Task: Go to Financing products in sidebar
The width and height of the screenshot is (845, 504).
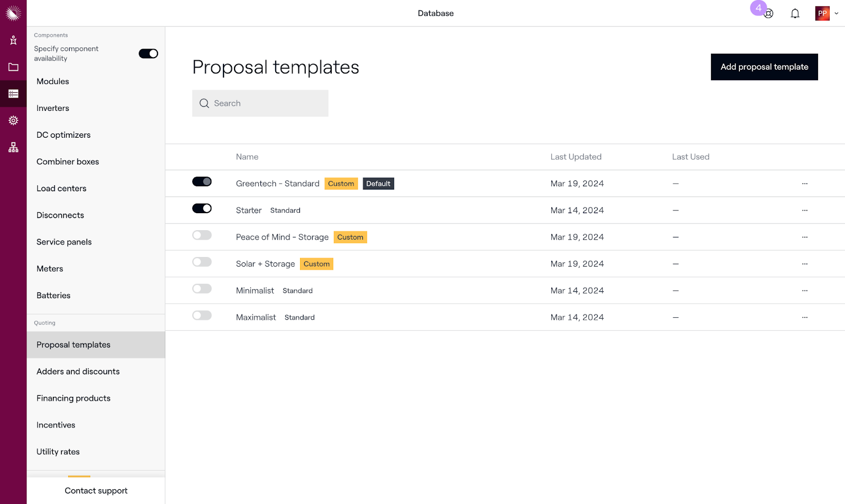Action: (x=73, y=398)
